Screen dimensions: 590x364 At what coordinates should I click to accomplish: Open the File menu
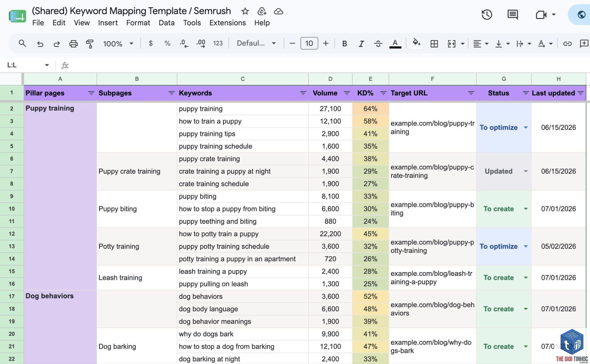pyautogui.click(x=38, y=23)
